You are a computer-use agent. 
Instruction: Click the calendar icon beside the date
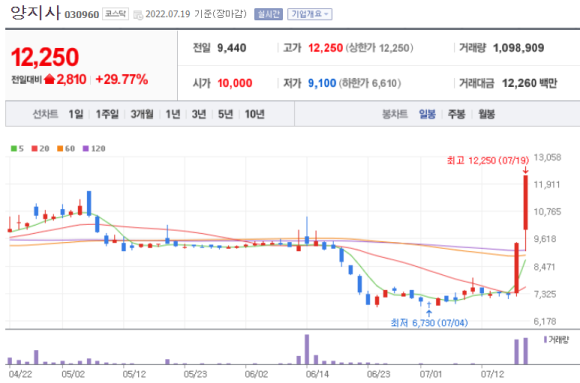pos(138,15)
